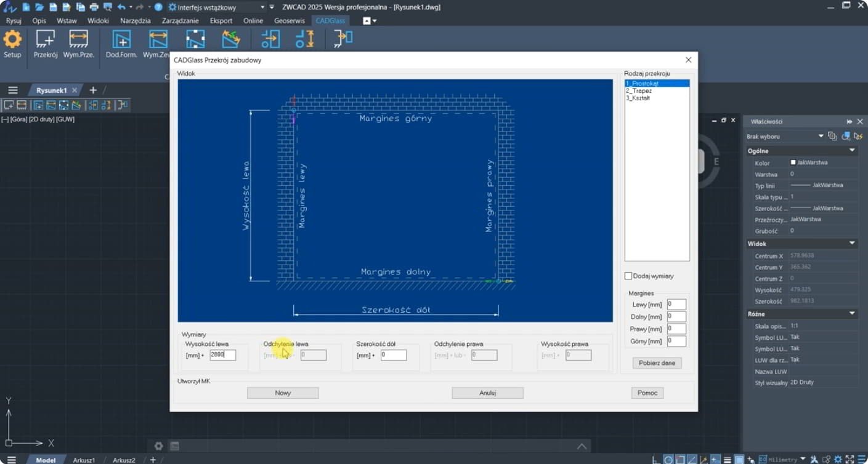Select 2_Trapez cross-section type
868x464 pixels.
click(x=639, y=91)
